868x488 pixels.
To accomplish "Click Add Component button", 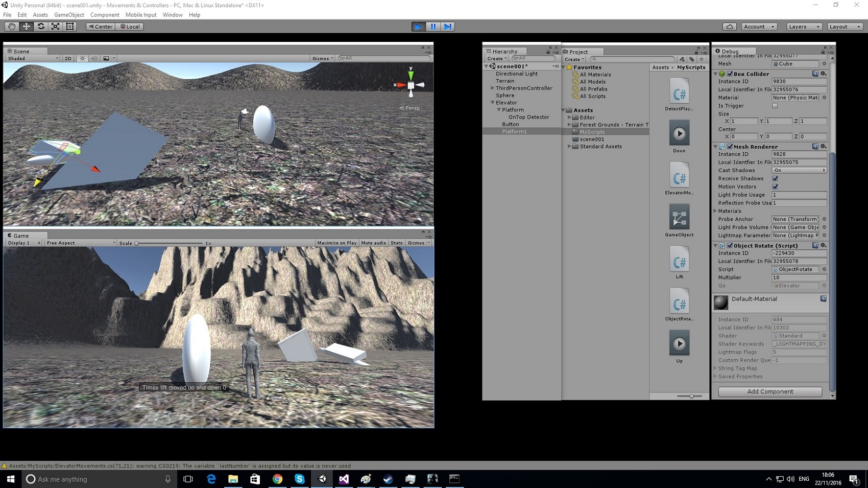I will (x=770, y=391).
